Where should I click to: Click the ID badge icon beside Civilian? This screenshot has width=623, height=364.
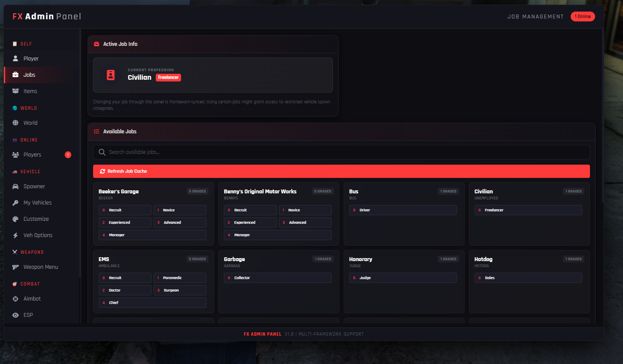[111, 75]
